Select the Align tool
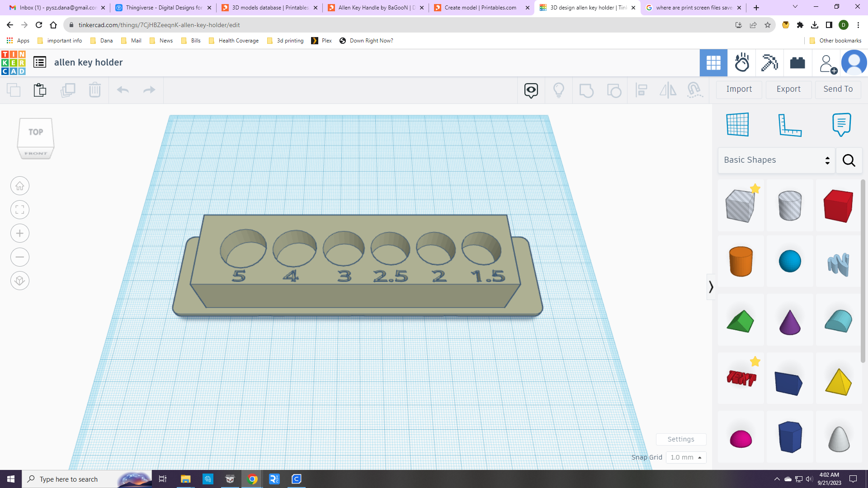868x488 pixels. click(642, 90)
